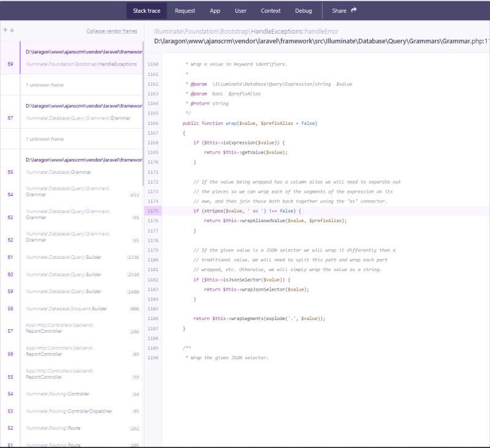Select frame 57 ReportController line 246
Viewport: 490px width, 448px height.
click(x=72, y=328)
